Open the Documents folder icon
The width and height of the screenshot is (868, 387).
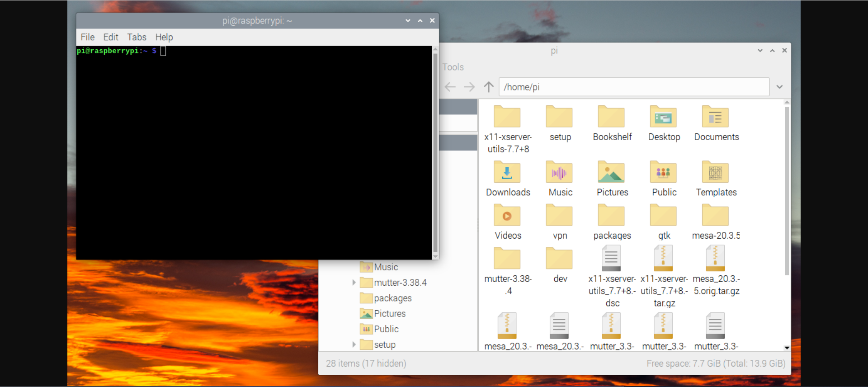click(715, 117)
